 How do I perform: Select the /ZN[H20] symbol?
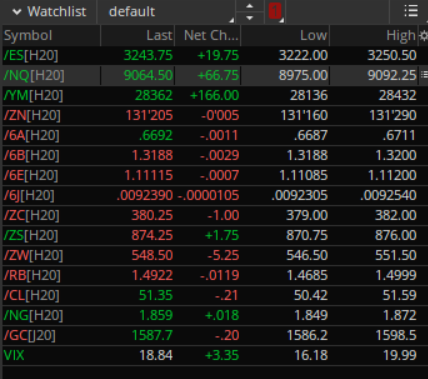click(32, 115)
